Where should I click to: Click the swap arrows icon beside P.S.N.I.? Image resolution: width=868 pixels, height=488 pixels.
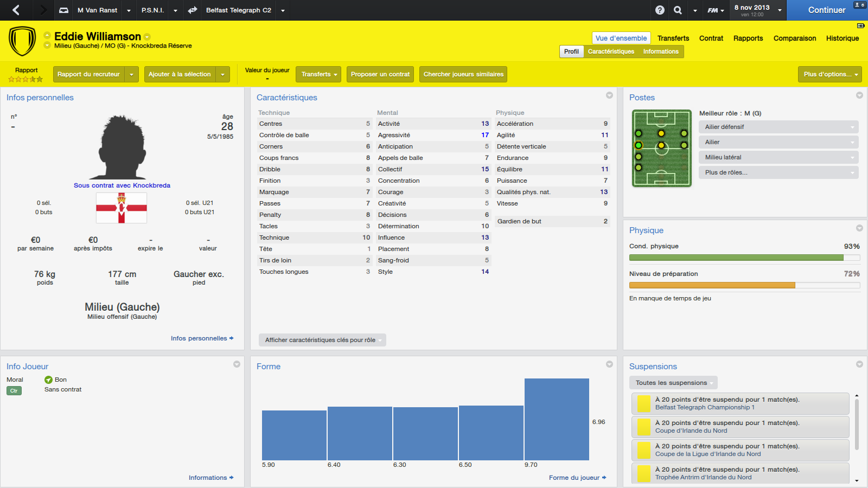coord(193,10)
